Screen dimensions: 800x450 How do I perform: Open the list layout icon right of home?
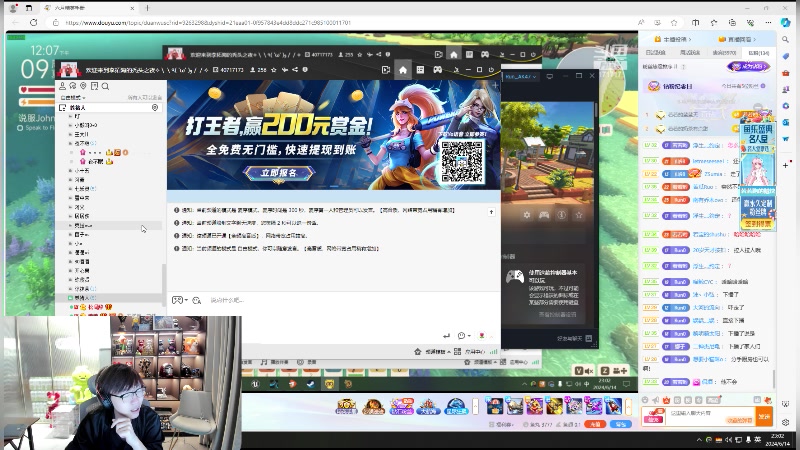tap(420, 70)
